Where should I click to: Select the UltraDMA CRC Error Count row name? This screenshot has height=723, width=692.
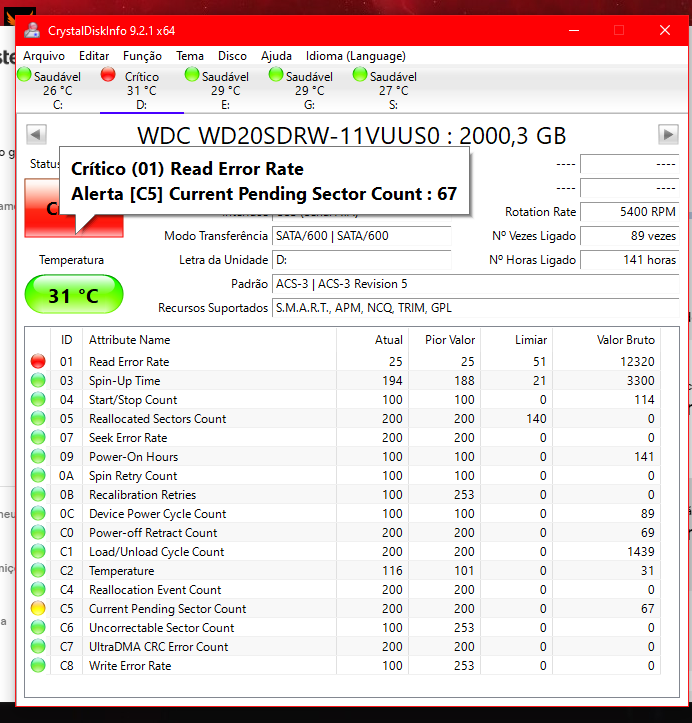point(159,647)
